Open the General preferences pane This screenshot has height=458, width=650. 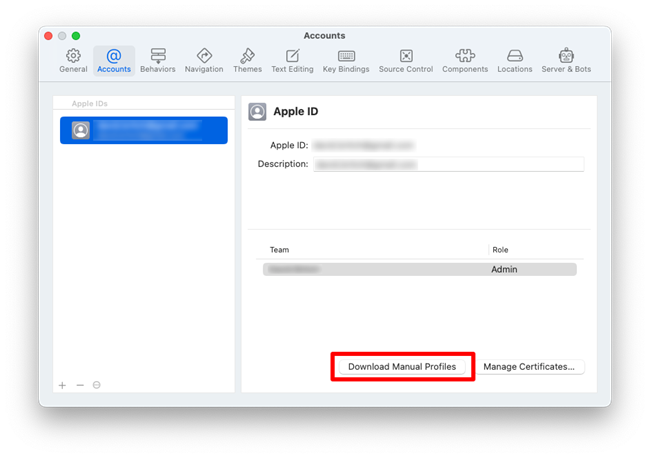click(x=73, y=60)
